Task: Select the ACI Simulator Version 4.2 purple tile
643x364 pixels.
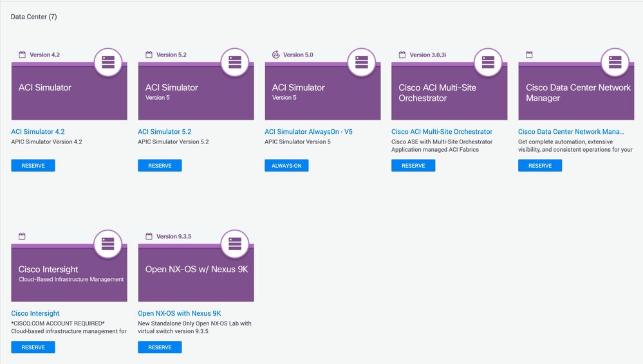Action: 70,91
